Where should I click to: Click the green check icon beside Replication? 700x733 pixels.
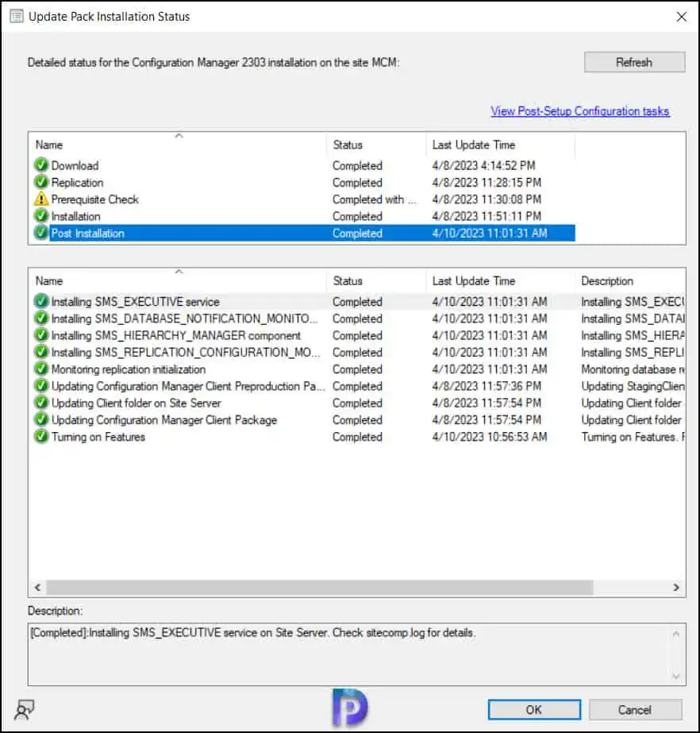click(41, 182)
